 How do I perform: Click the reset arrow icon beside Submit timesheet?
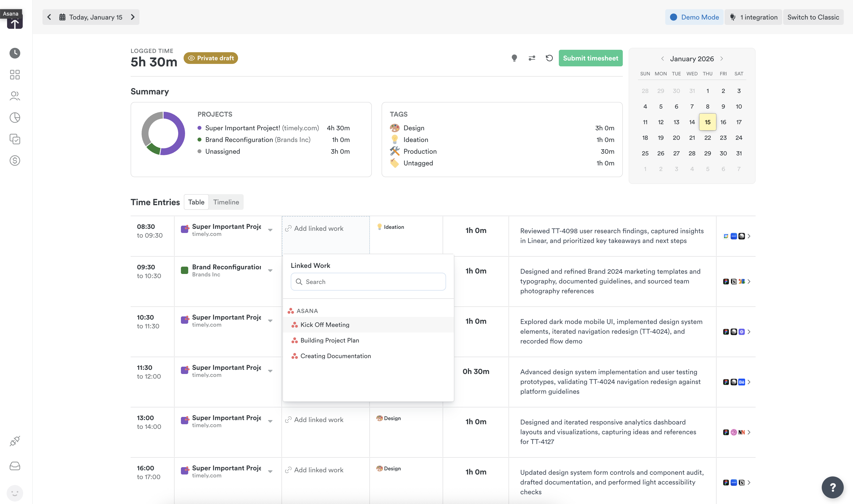point(549,58)
